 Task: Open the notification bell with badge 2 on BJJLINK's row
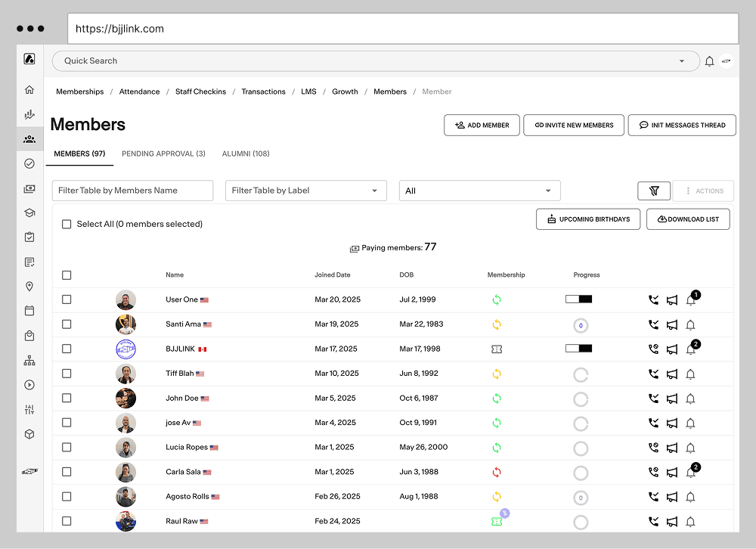(690, 349)
